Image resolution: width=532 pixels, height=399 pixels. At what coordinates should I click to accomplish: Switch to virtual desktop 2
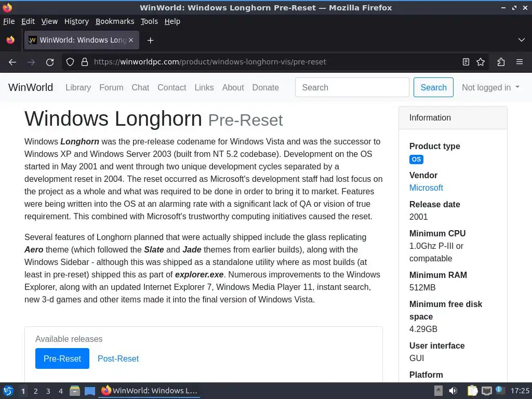[x=36, y=391]
